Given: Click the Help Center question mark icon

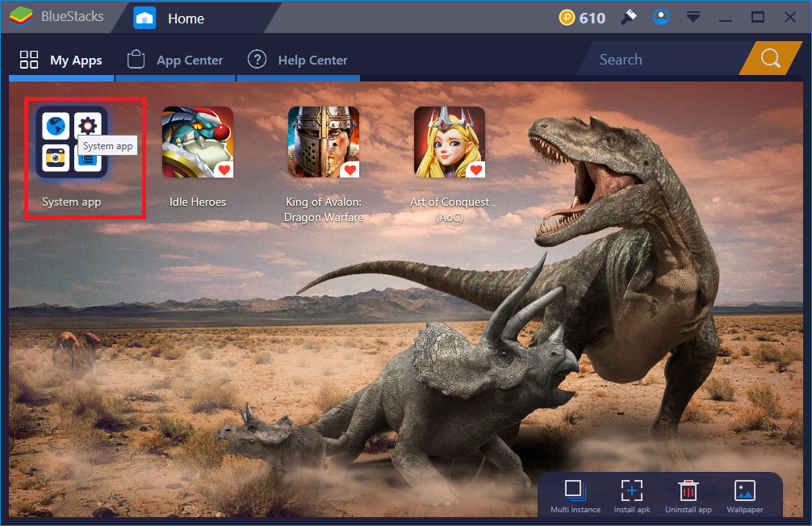Looking at the screenshot, I should 257,60.
